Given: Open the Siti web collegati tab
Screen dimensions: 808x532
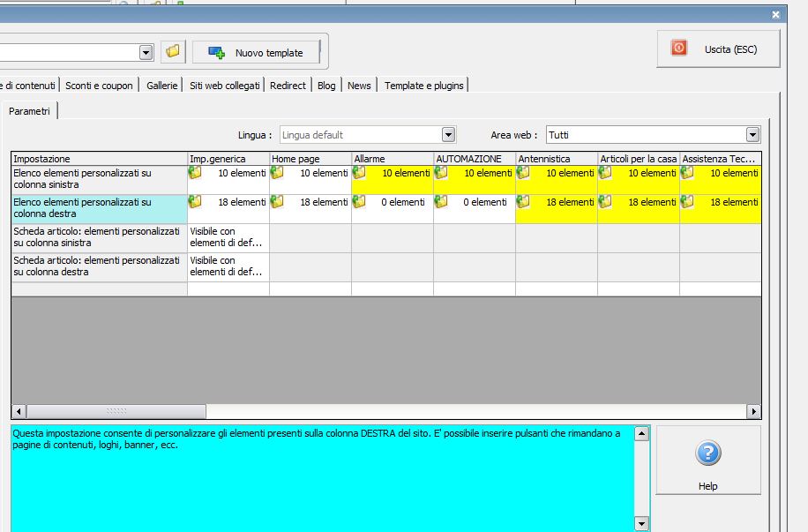Looking at the screenshot, I should (225, 86).
